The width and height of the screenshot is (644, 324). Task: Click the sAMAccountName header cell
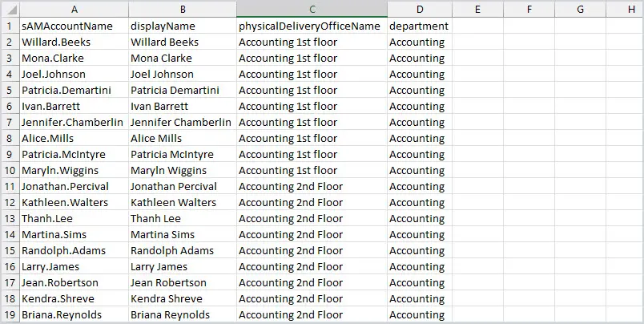click(x=74, y=26)
